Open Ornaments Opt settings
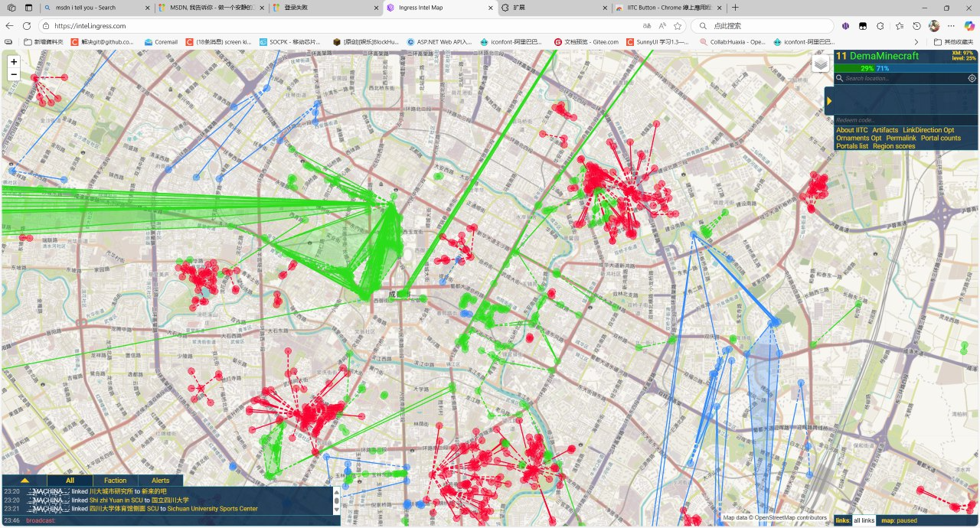 [x=859, y=138]
